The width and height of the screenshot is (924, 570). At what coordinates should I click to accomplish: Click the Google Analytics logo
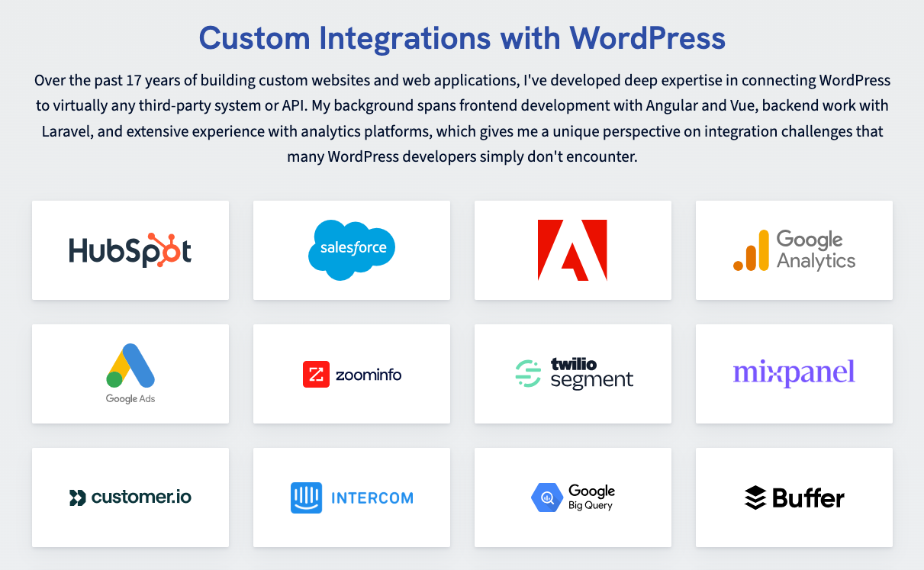click(794, 250)
